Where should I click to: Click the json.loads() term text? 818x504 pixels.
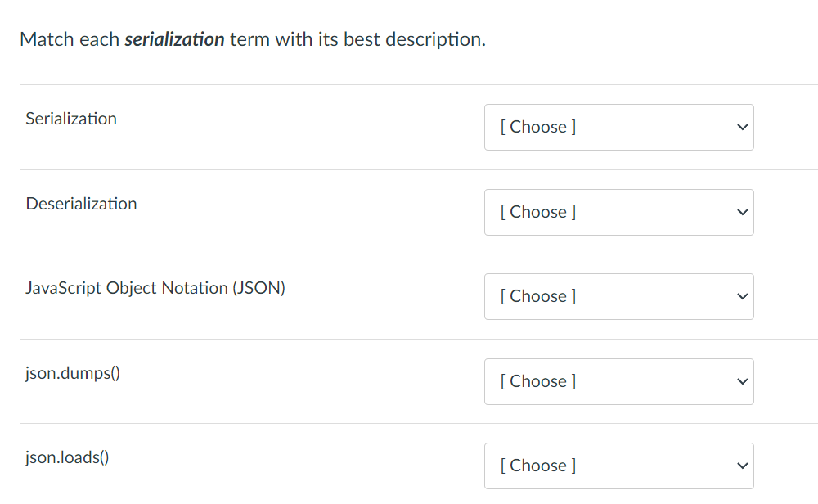click(x=68, y=457)
